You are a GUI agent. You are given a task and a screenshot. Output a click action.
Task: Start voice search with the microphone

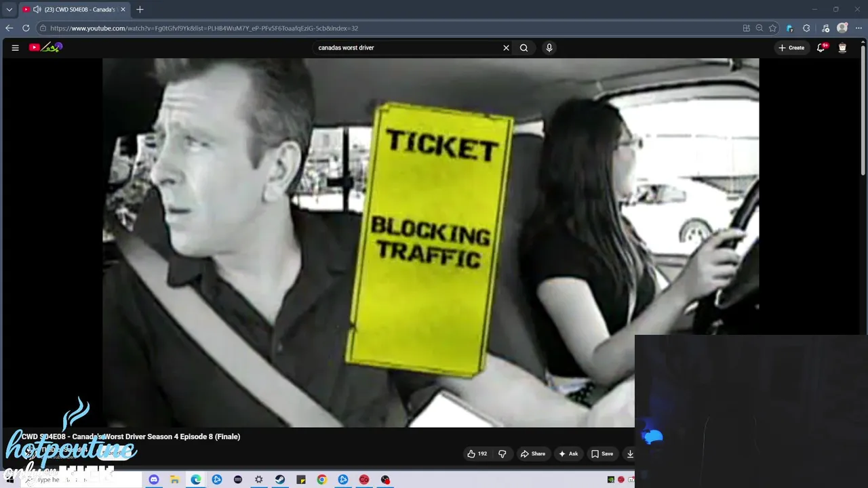(549, 47)
